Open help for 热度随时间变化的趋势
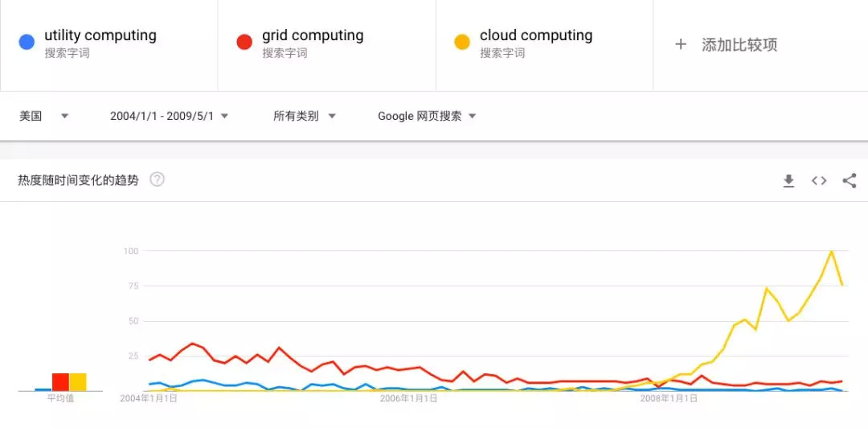Image resolution: width=868 pixels, height=428 pixels. pyautogui.click(x=158, y=179)
